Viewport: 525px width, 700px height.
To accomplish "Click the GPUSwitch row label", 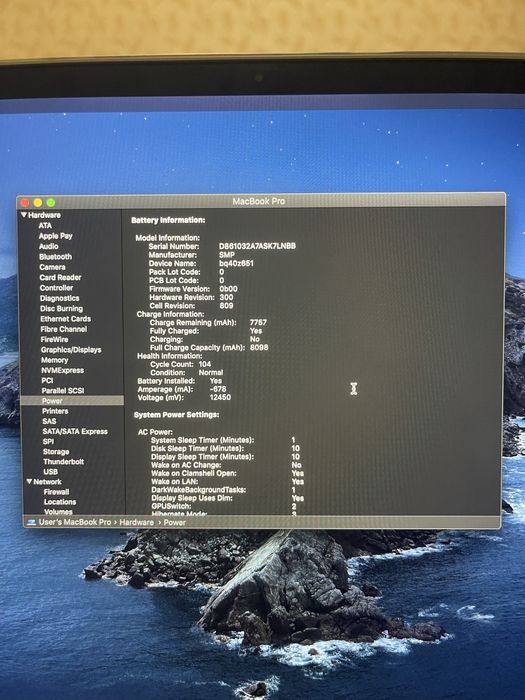I will click(171, 506).
